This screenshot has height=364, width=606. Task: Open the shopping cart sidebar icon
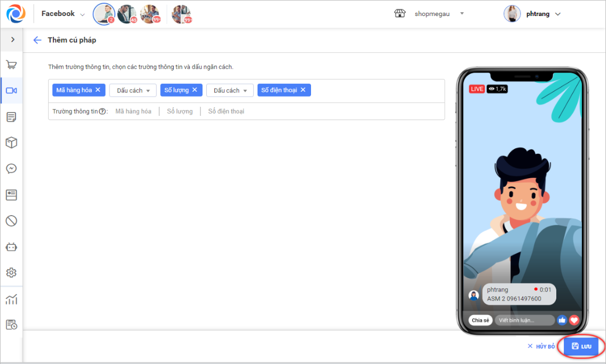click(x=11, y=65)
